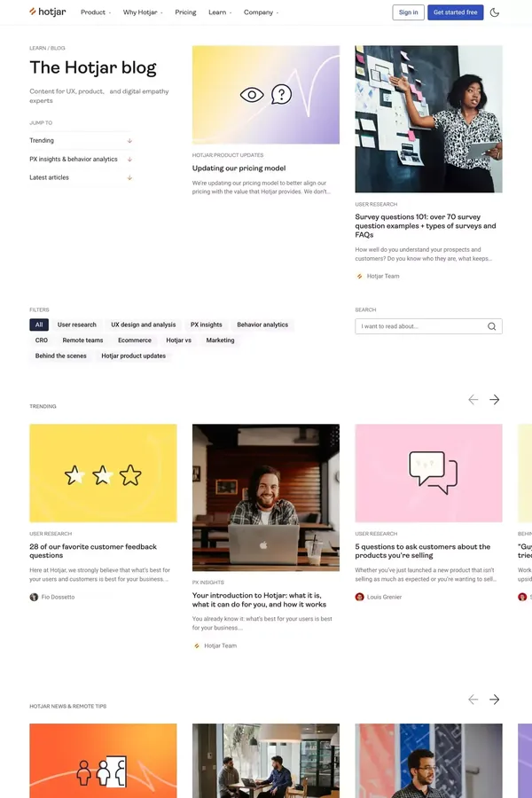Click Hotjar Team name under survey article
This screenshot has width=532, height=798.
tap(383, 277)
